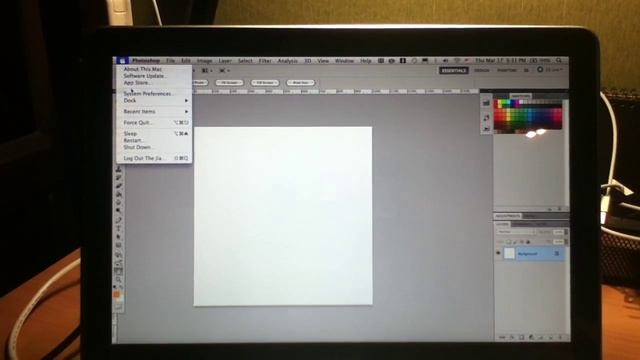The height and width of the screenshot is (360, 640).
Task: Add a layer style with fx icon
Action: tap(512, 338)
